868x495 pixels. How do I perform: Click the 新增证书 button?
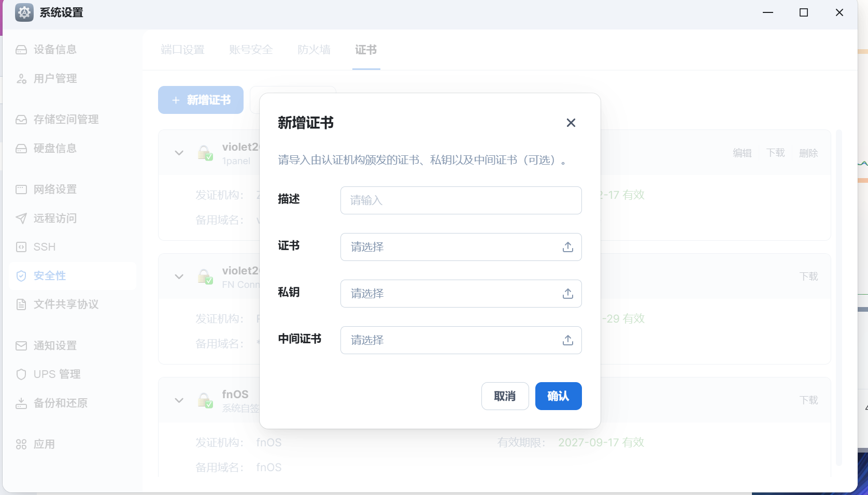201,100
